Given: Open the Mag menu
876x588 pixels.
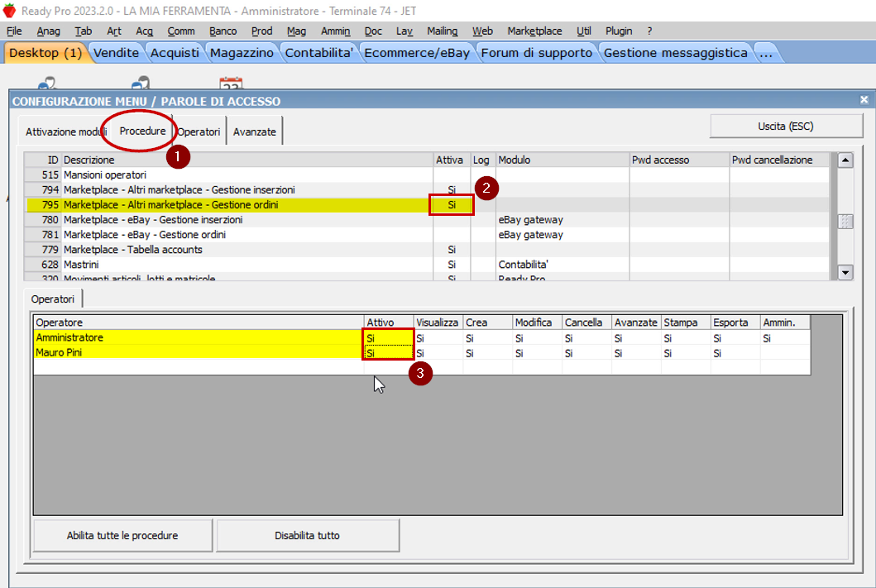Looking at the screenshot, I should 296,31.
